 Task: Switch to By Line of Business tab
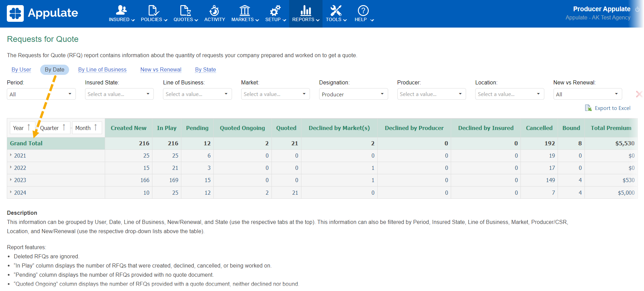click(102, 70)
